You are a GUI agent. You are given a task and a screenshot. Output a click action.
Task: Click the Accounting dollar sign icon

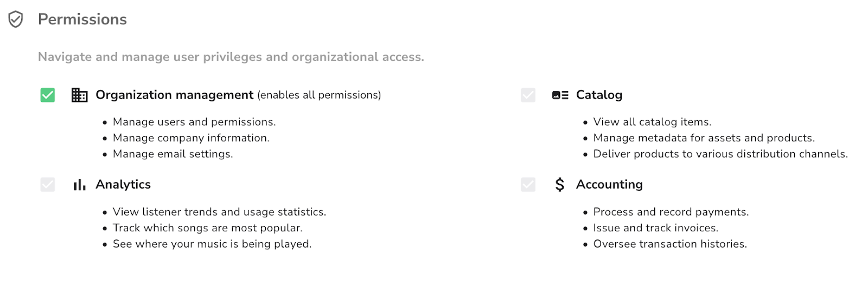560,185
